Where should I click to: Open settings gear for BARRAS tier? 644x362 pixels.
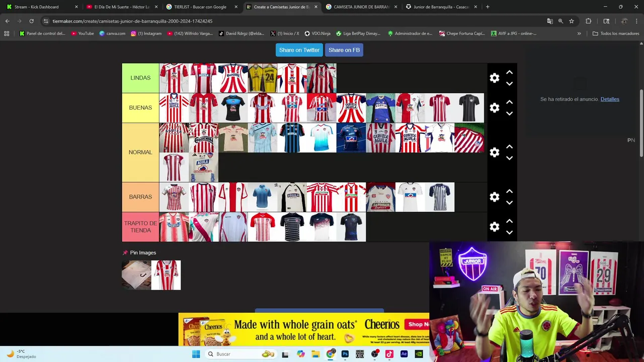point(495,197)
